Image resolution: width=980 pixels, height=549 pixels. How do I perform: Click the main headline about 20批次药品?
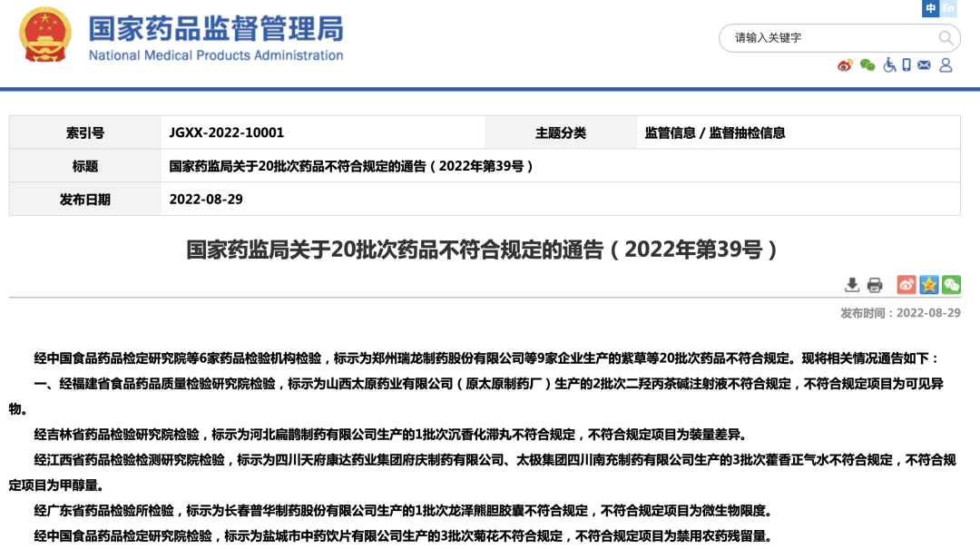[483, 250]
